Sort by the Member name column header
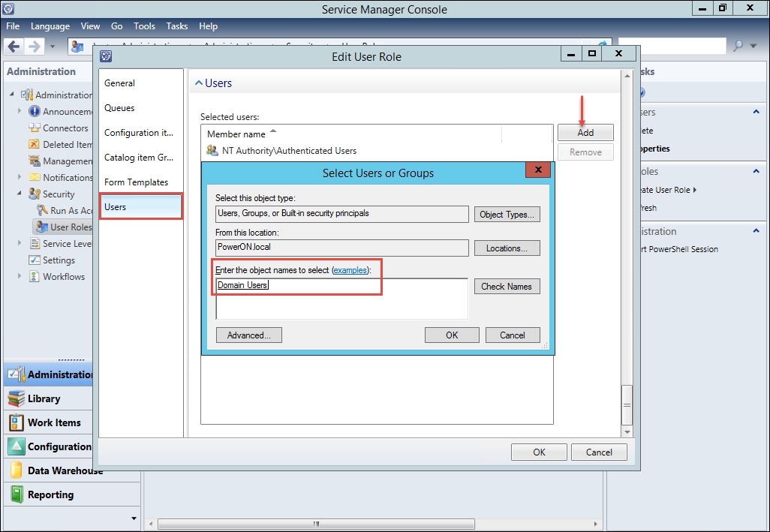Screen dimensions: 770x532 coord(352,134)
